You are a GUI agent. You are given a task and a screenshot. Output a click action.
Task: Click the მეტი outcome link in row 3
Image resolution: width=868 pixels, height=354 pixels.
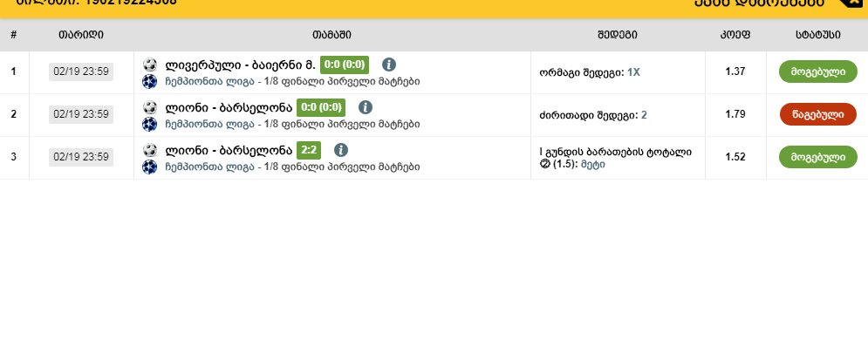[x=592, y=164]
